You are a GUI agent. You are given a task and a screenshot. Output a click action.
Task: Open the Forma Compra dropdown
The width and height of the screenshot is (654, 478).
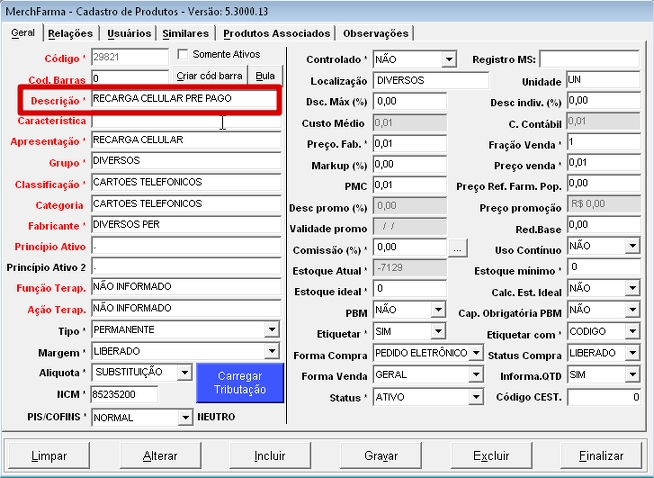[476, 353]
